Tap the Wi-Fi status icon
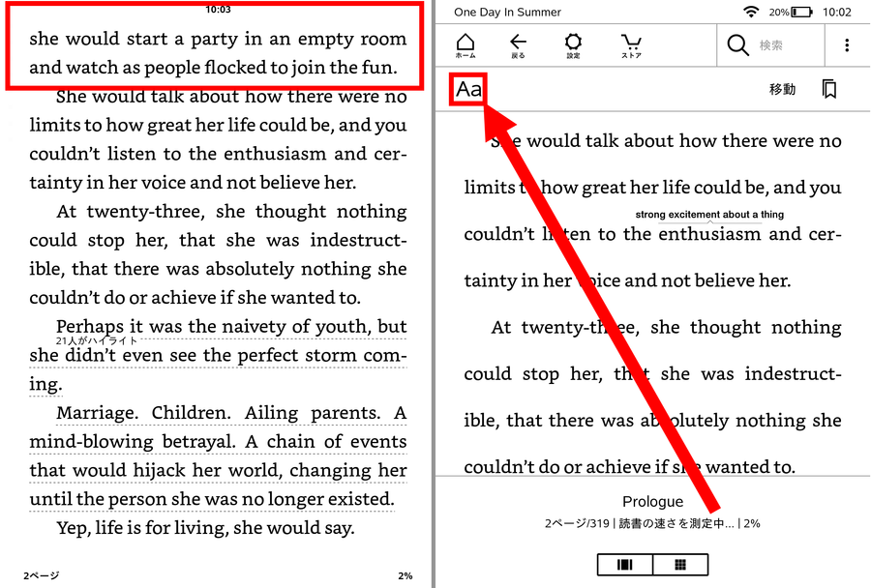871x588 pixels. 751,12
